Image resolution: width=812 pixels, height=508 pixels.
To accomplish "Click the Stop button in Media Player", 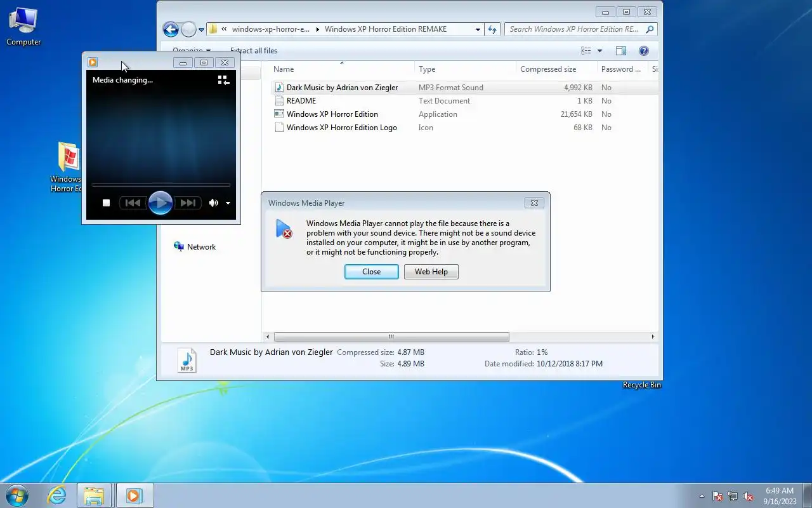I will (x=107, y=203).
